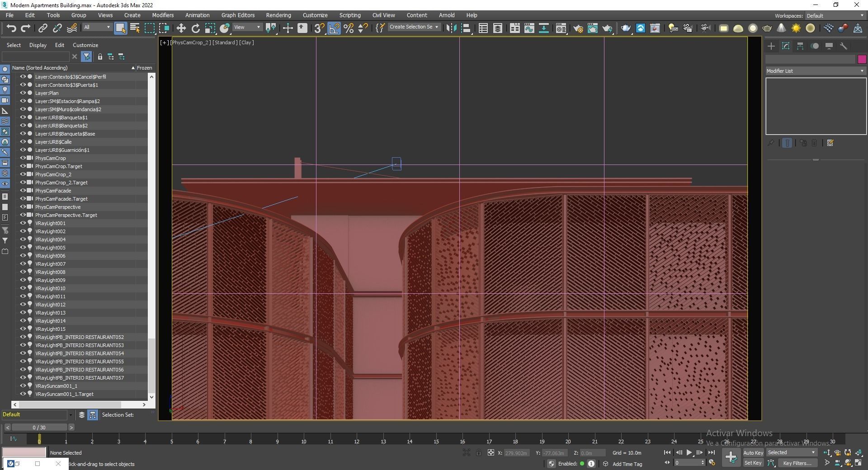Open the Align tool
Image resolution: width=868 pixels, height=470 pixels.
tap(466, 28)
